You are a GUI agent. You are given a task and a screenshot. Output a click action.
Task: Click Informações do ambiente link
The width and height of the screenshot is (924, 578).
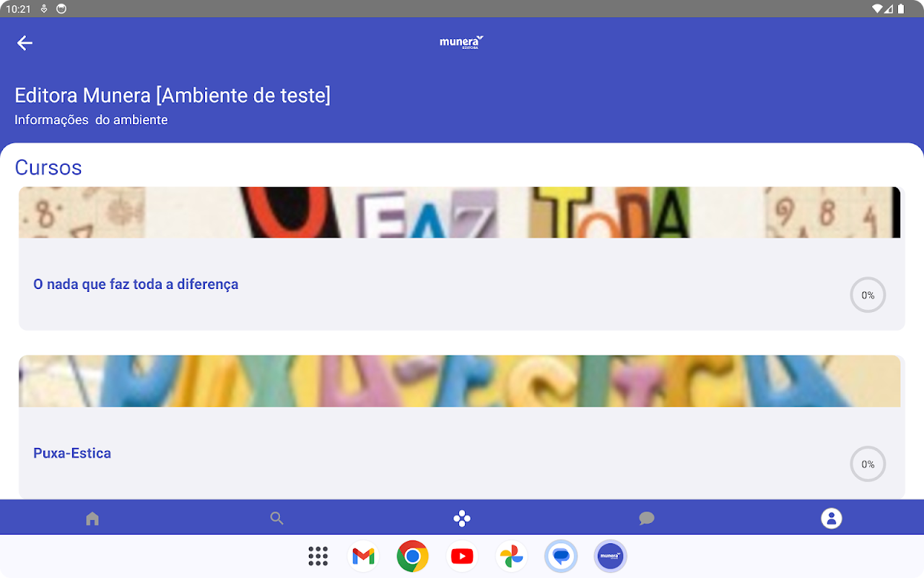click(x=91, y=120)
